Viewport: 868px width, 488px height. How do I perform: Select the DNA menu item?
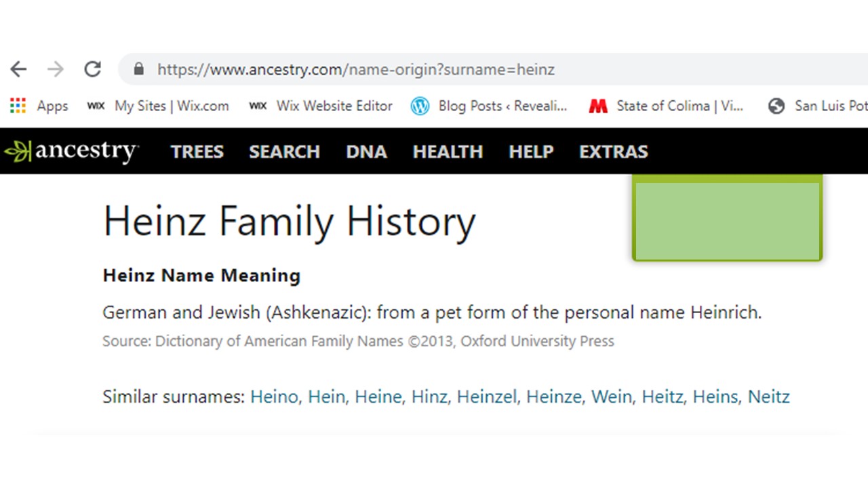coord(366,151)
